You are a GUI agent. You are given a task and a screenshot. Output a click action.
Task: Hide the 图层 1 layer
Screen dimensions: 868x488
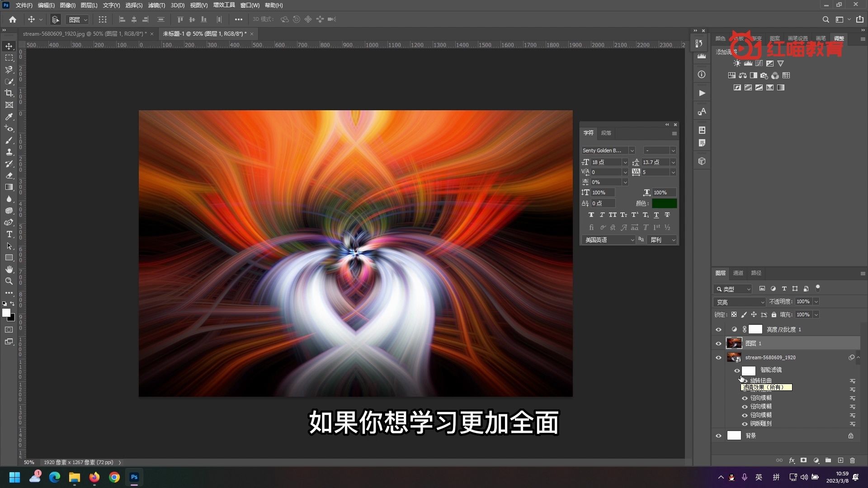(718, 343)
